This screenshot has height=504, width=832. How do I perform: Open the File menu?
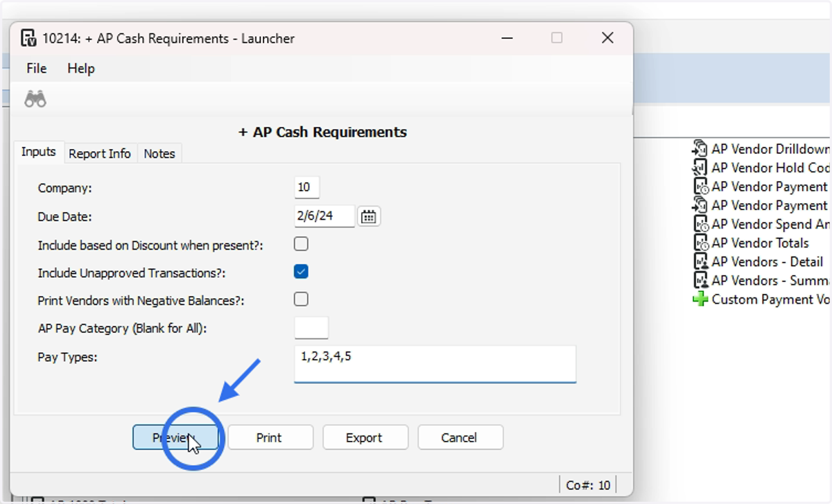(37, 68)
